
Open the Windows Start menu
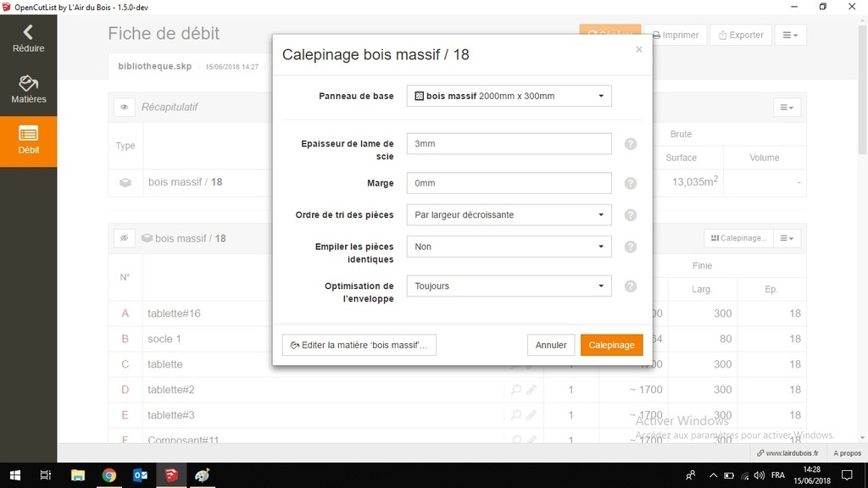15,475
